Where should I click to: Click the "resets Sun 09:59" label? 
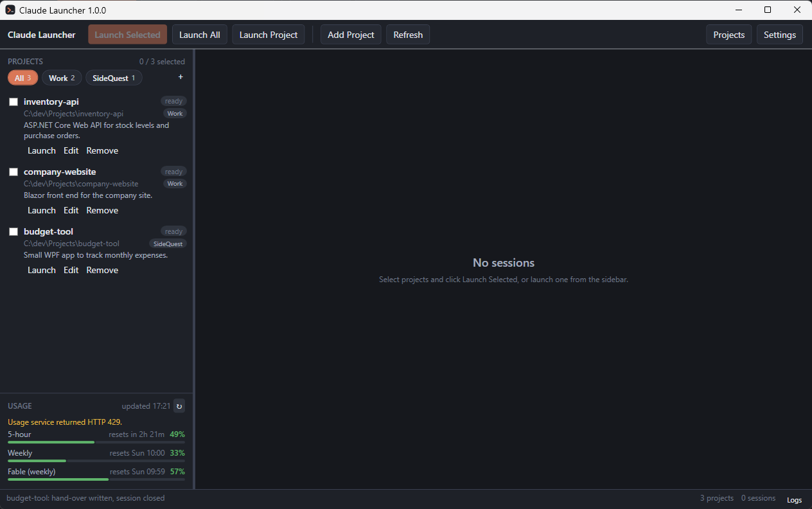137,472
